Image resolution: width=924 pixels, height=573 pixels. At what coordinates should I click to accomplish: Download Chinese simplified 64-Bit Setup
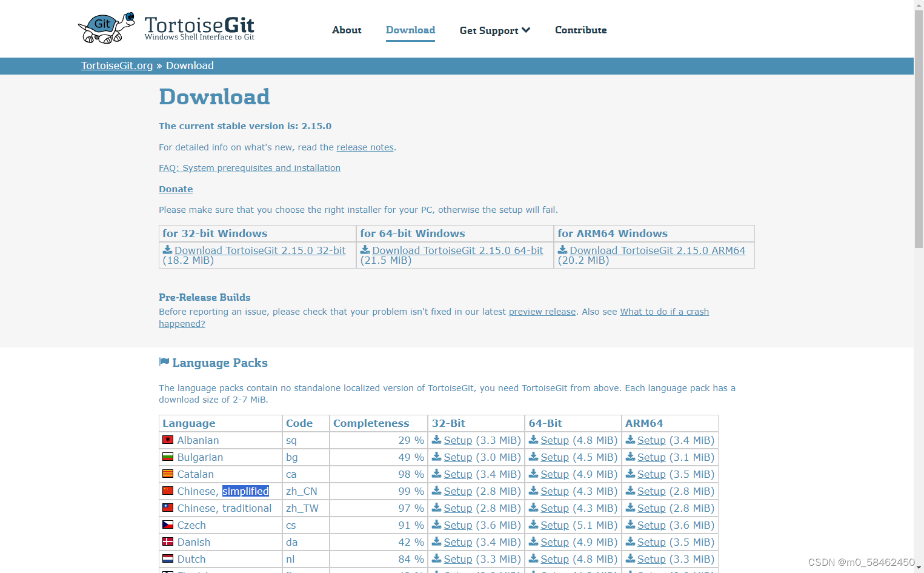coord(554,491)
